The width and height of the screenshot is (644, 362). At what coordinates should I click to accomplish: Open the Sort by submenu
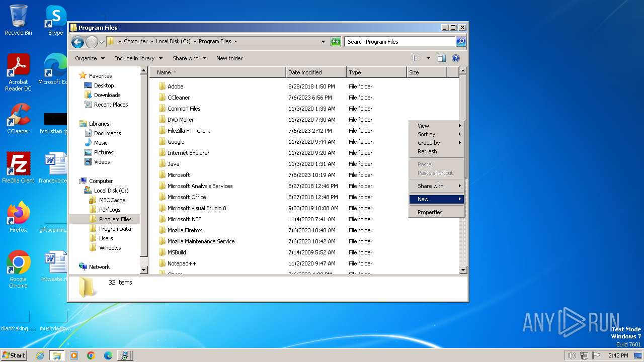click(436, 134)
